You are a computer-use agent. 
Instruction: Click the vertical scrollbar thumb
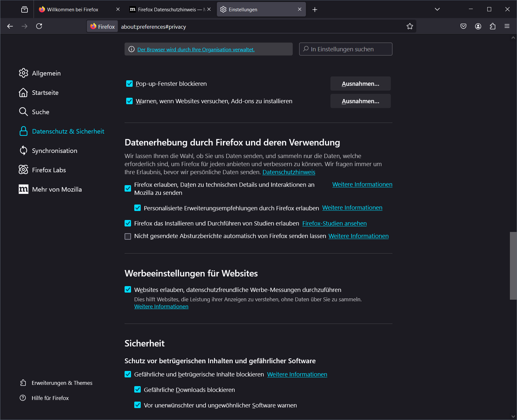[x=513, y=265]
